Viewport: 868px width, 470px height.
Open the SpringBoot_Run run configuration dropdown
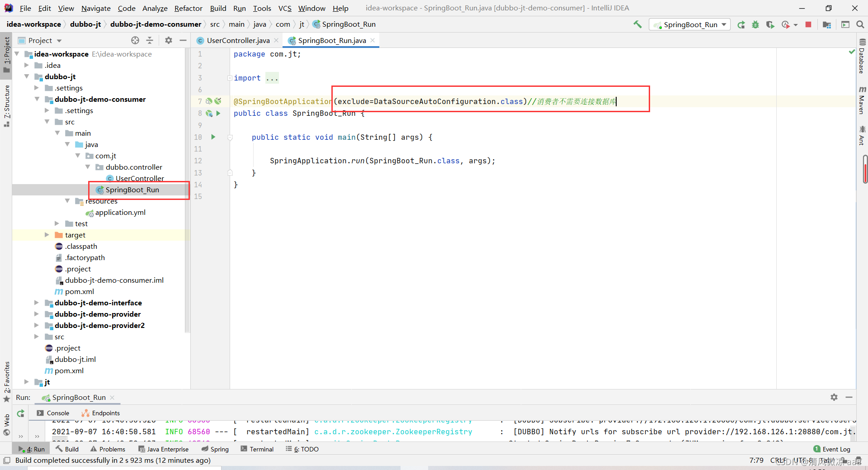[x=689, y=24]
